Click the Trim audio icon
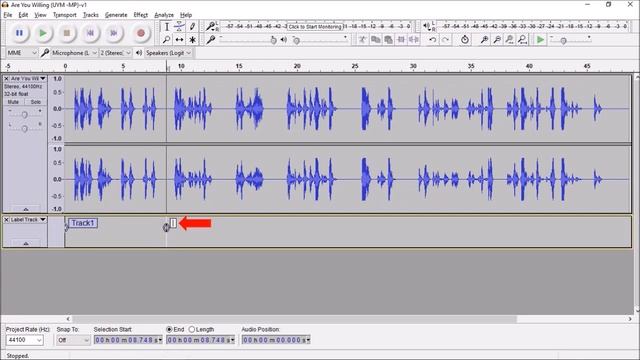Image resolution: width=640 pixels, height=360 pixels. pos(401,40)
